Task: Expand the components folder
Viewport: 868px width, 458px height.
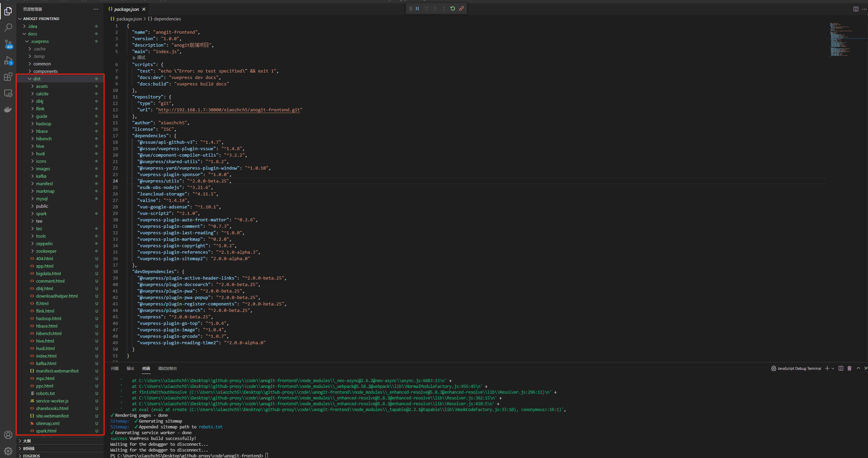Action: (60, 71)
